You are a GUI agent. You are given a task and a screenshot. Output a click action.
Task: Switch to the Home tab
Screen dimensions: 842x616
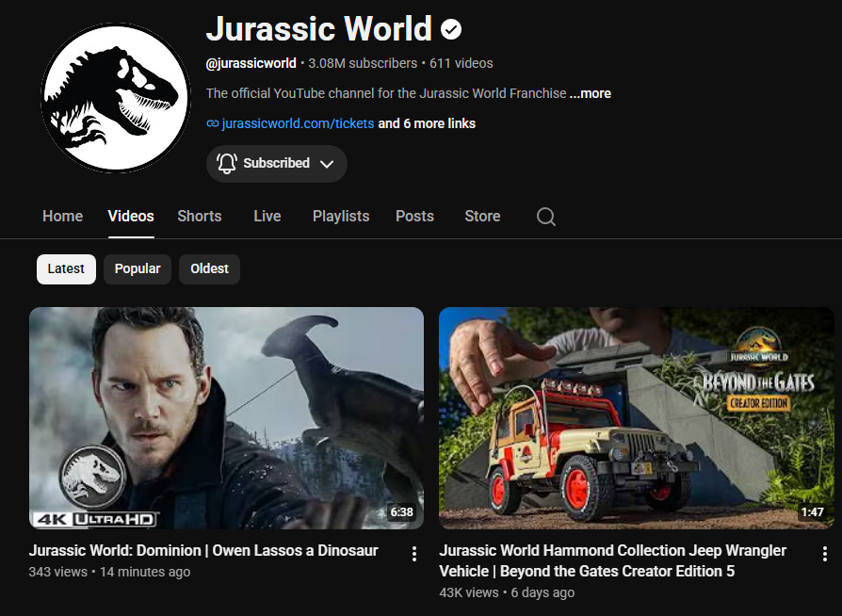coord(62,216)
